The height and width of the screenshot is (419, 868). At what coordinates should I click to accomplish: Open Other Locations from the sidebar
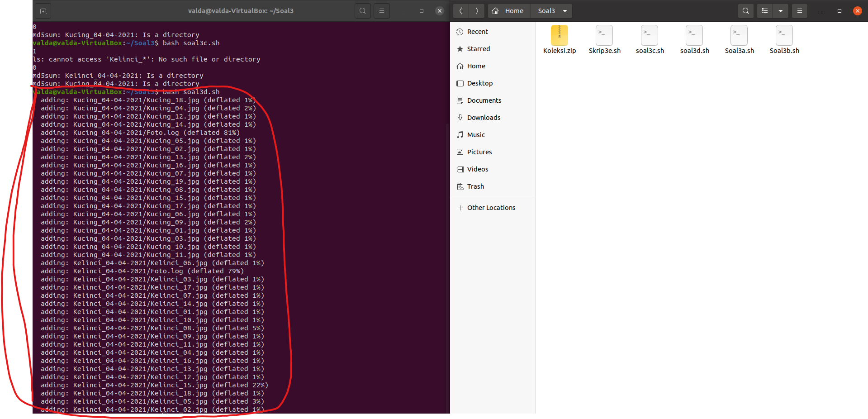[x=491, y=207]
